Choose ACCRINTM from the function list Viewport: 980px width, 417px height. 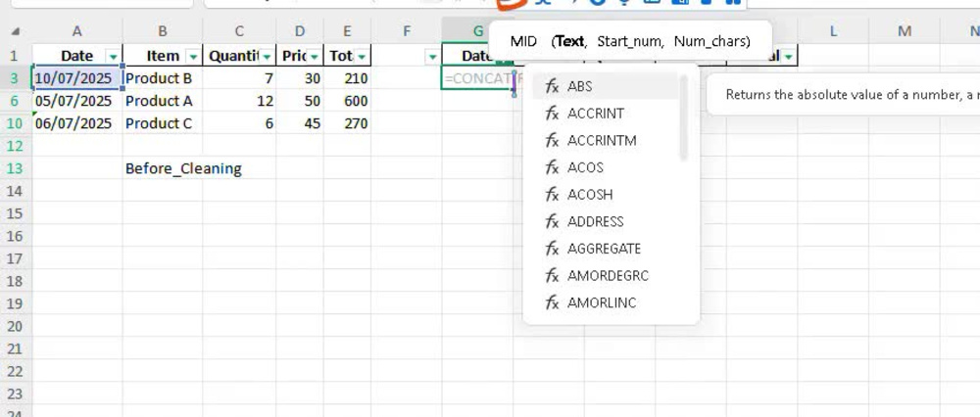coord(606,140)
